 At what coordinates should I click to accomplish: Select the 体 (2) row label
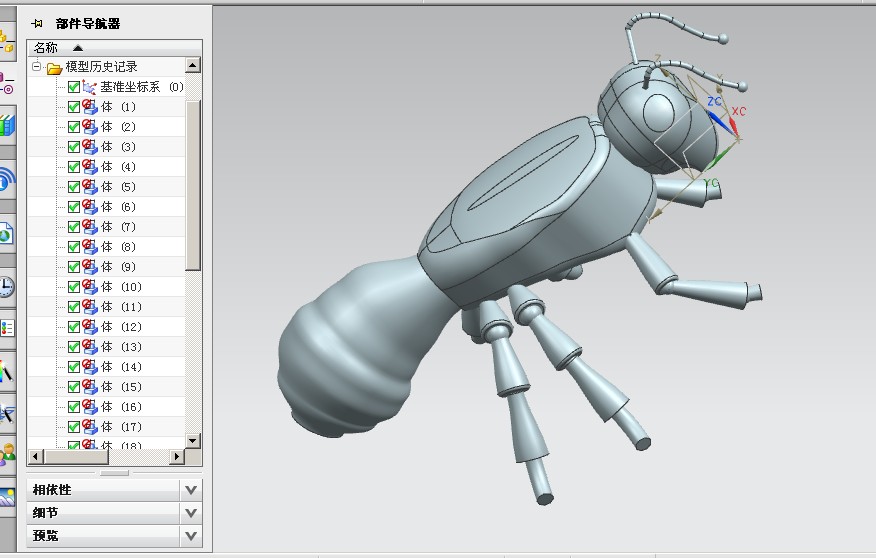click(x=118, y=127)
